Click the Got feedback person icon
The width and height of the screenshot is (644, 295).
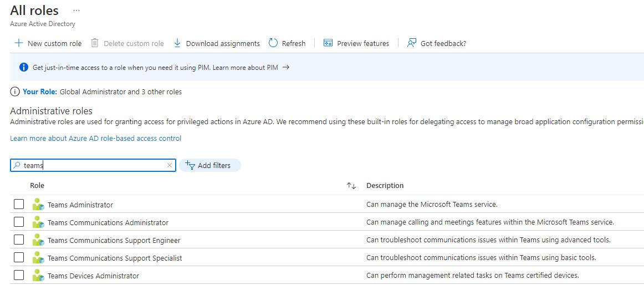coord(412,43)
